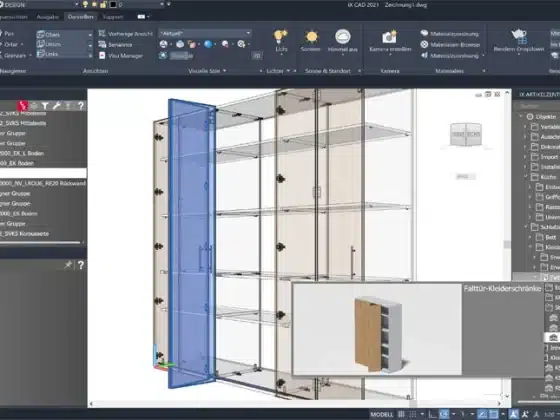
Task: Click the viewport horizontal scroll right arrow
Action: coord(499,404)
